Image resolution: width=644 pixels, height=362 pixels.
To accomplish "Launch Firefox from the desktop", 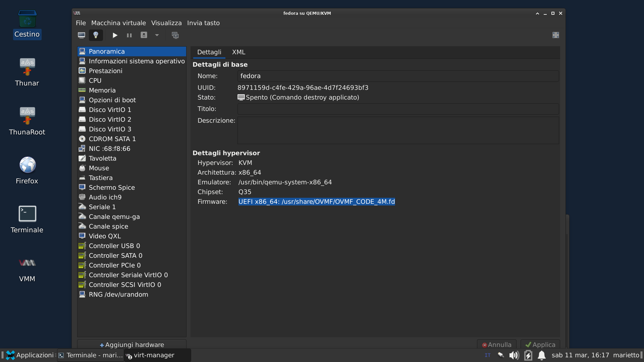I will (x=27, y=170).
